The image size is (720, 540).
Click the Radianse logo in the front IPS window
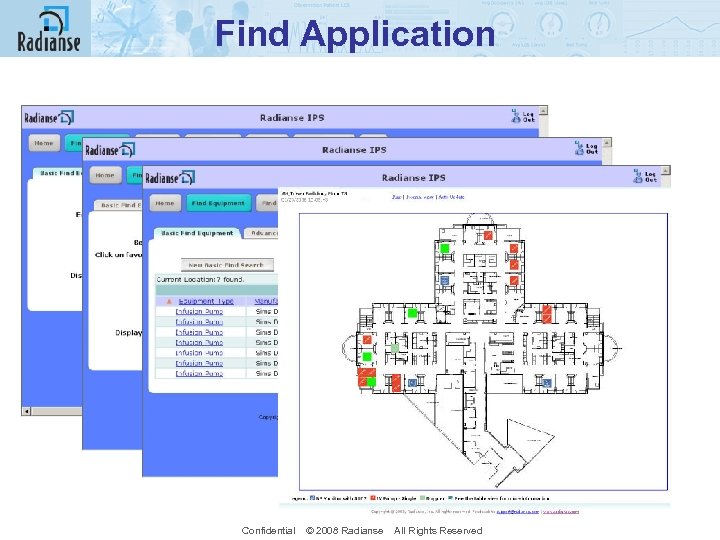[x=170, y=178]
